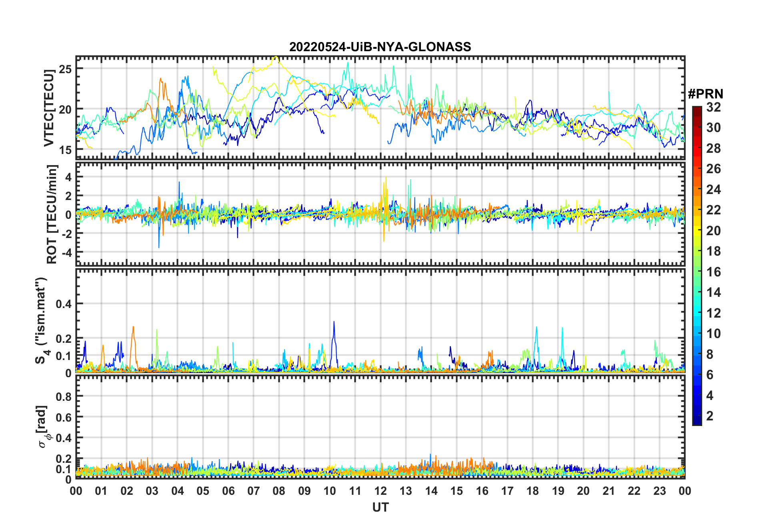
Task: Click the plot title "20220524-UiB-NYA-GLONASS"
Action: click(380, 47)
